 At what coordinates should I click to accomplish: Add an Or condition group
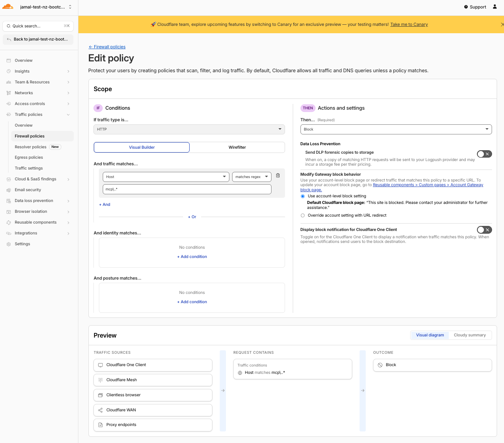point(192,217)
